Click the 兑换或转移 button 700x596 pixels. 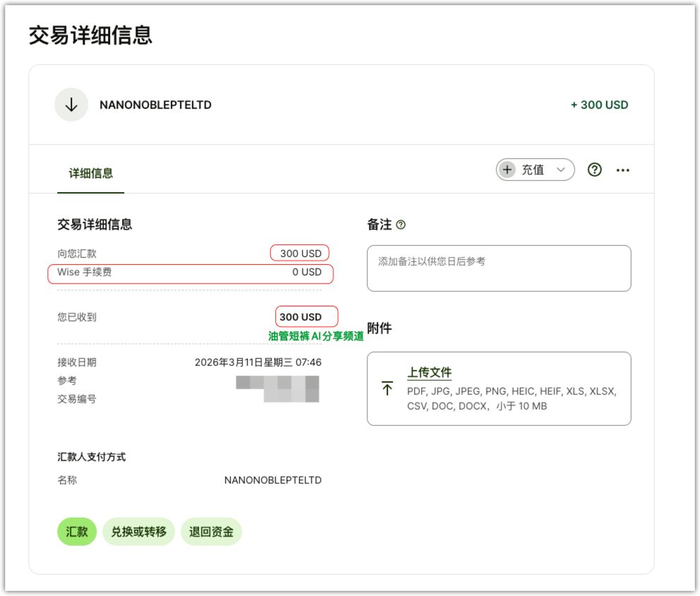(138, 532)
